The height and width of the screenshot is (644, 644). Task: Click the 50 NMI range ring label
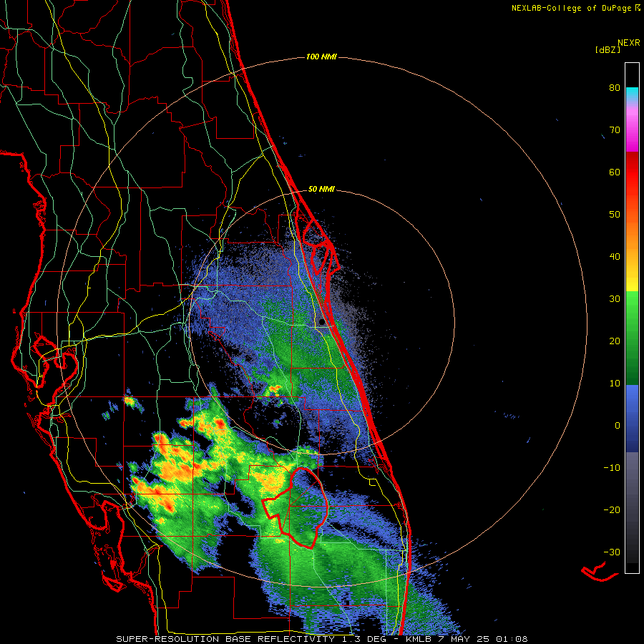coord(321,190)
